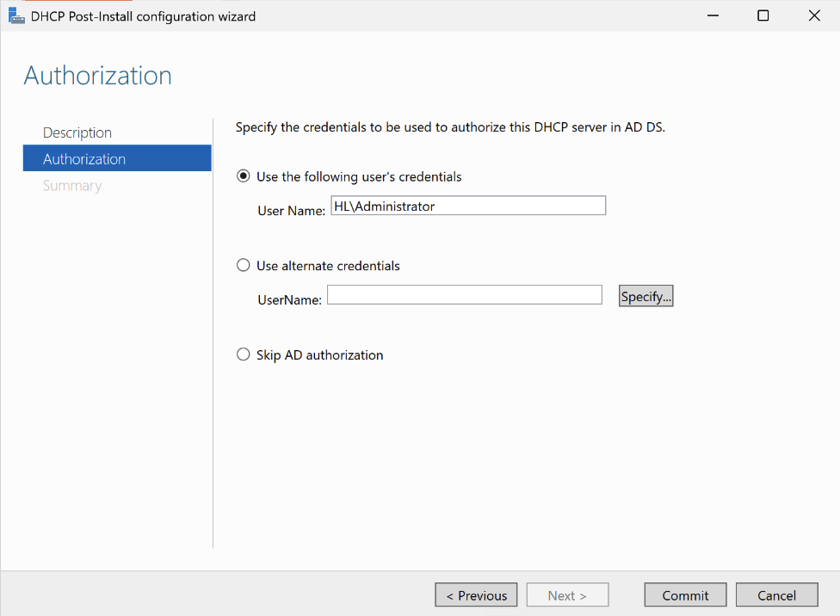The image size is (840, 616).
Task: Minimize the DHCP configuration wizard window
Action: coord(713,16)
